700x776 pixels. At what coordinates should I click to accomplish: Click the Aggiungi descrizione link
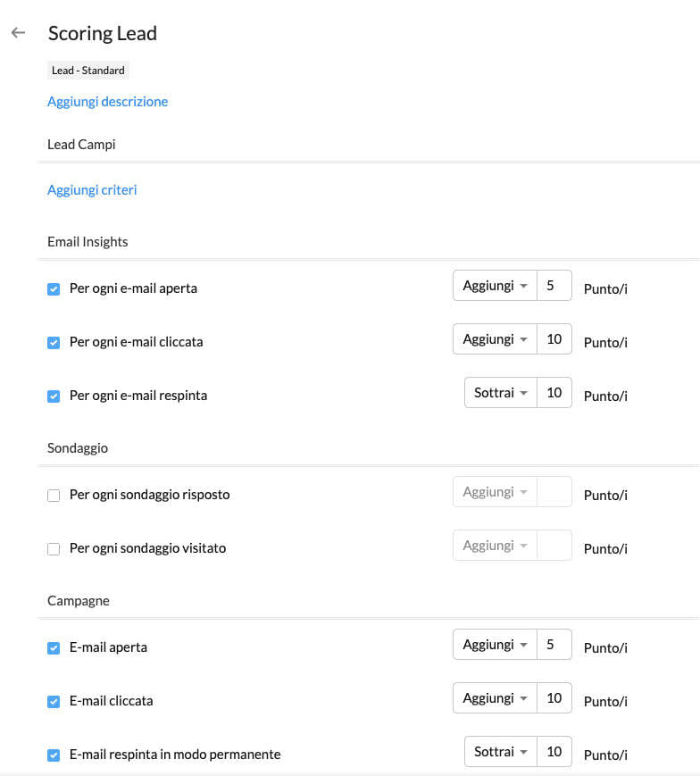[x=107, y=102]
